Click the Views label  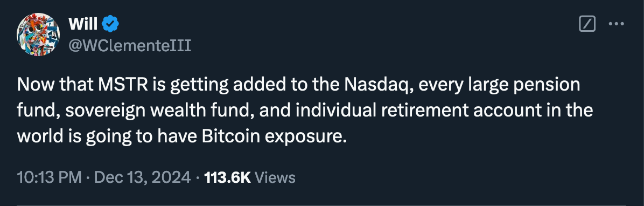(x=275, y=177)
